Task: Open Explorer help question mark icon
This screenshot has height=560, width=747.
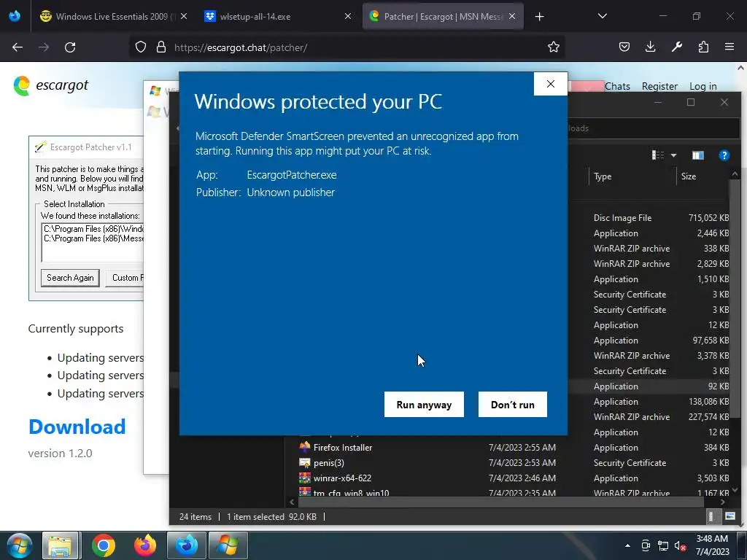Action: click(x=724, y=155)
